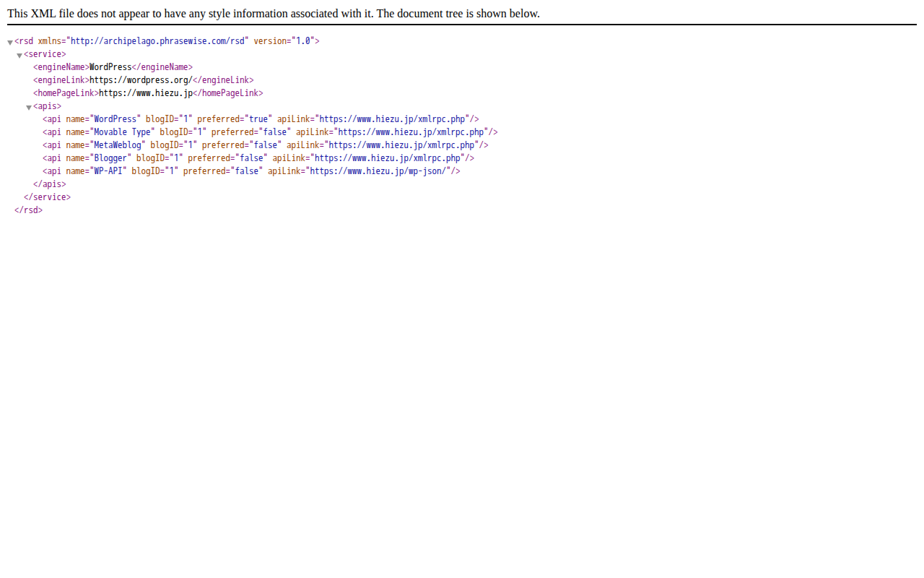Click the opening <apis> tag
Image resolution: width=924 pixels, height=578 pixels.
click(x=48, y=106)
